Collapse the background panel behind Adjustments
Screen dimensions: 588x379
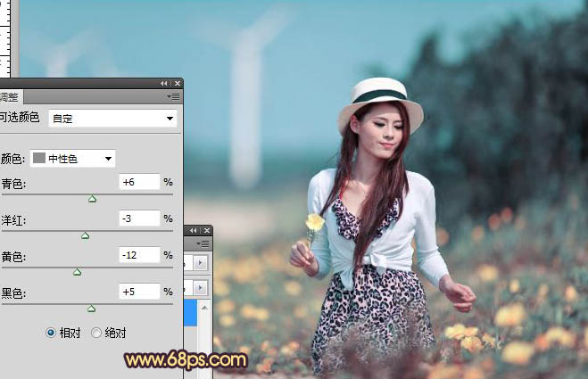(x=194, y=230)
